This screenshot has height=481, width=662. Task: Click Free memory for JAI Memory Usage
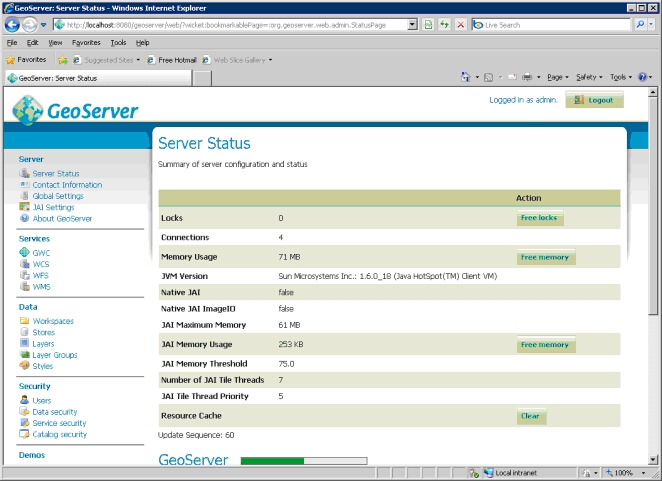545,345
